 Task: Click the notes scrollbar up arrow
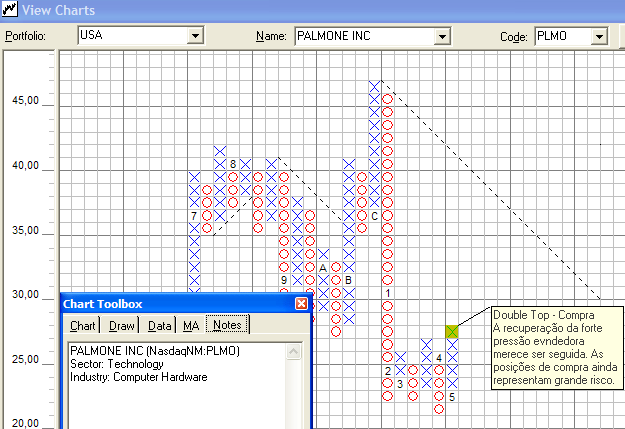click(293, 351)
